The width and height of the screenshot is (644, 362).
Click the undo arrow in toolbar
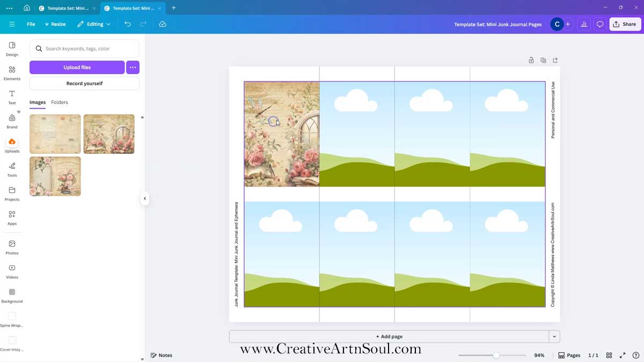point(127,24)
